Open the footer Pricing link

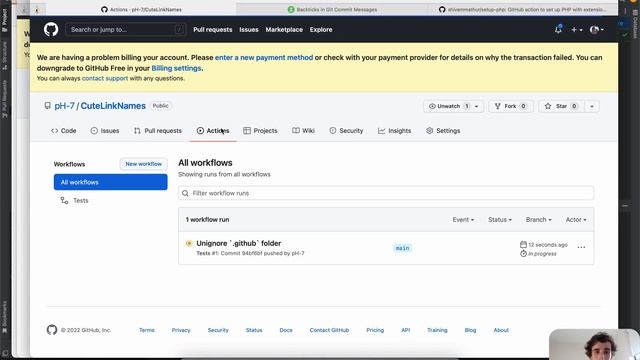click(x=375, y=330)
